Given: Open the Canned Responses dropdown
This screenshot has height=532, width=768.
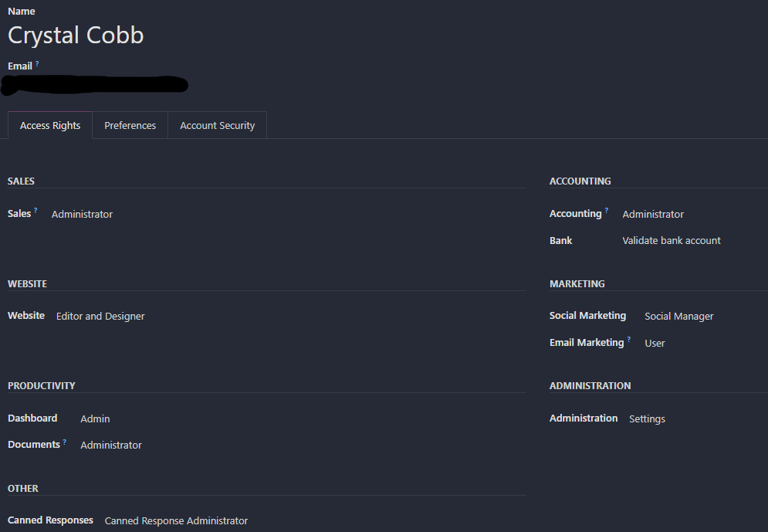Looking at the screenshot, I should point(176,521).
